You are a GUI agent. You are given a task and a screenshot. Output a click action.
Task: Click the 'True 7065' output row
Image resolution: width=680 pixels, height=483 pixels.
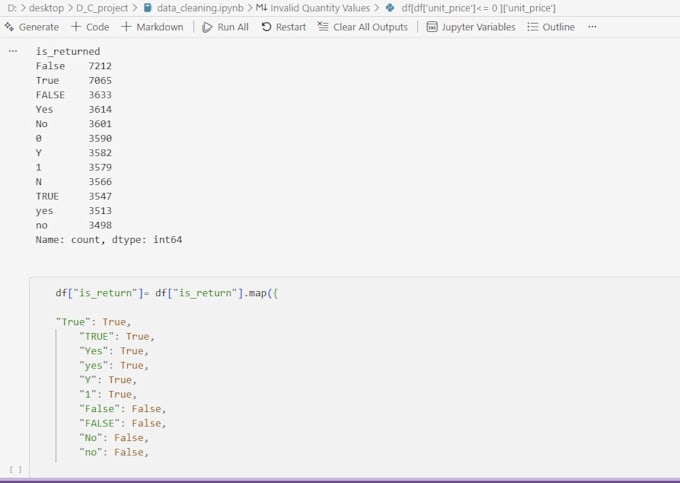[x=74, y=80]
